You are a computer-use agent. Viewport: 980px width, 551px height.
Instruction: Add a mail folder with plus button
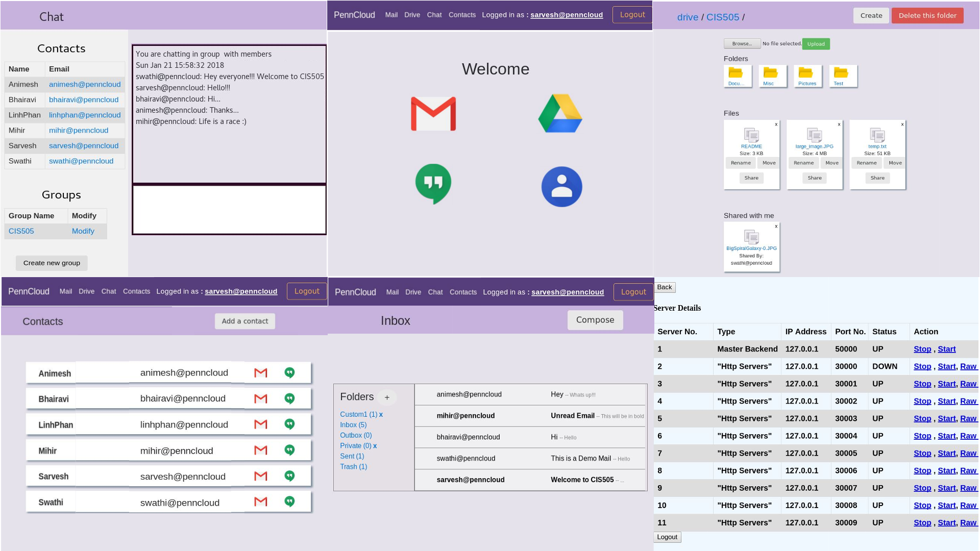[x=387, y=397]
